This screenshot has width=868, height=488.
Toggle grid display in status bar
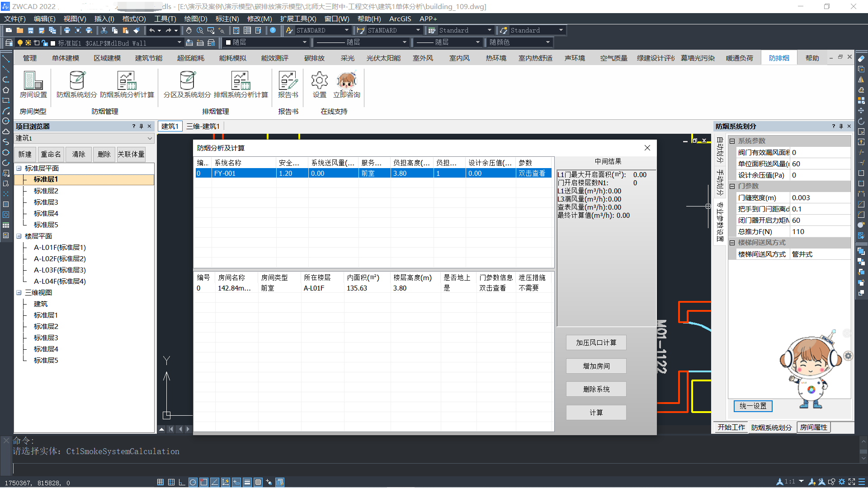pyautogui.click(x=171, y=482)
